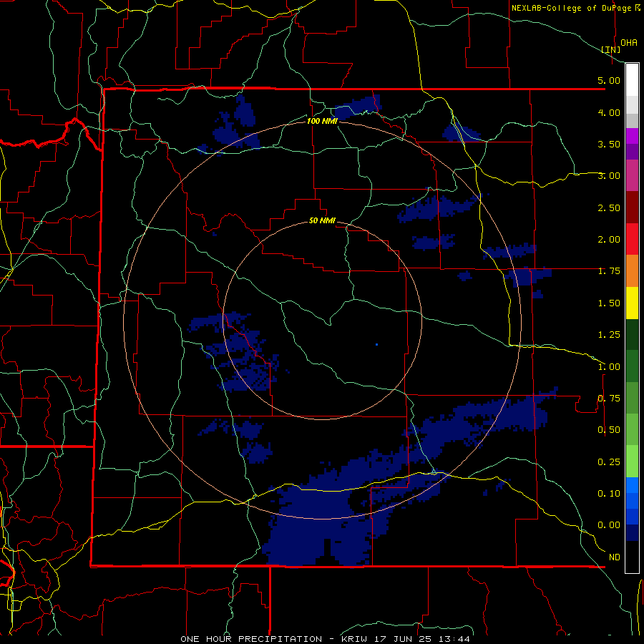Screen dimensions: 644x644
Task: Click the 4.00 legend value
Action: 609,112
